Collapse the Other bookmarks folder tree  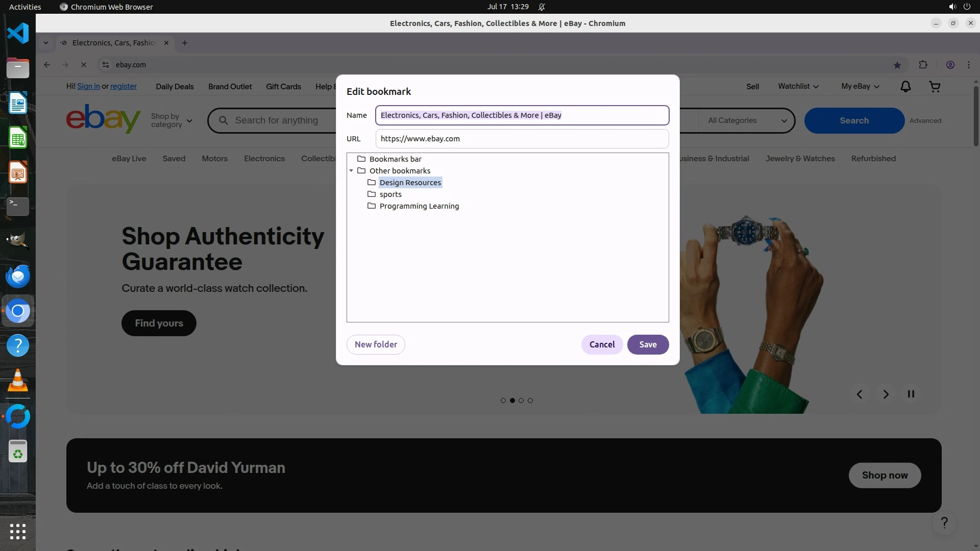(351, 171)
